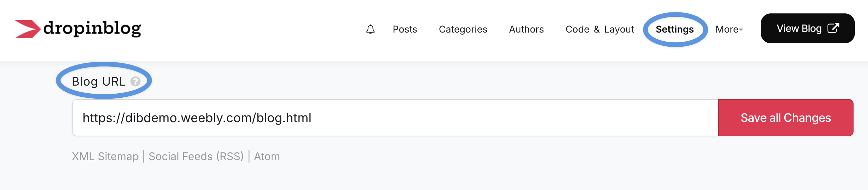
Task: Click the red Save all Changes button
Action: (x=785, y=118)
